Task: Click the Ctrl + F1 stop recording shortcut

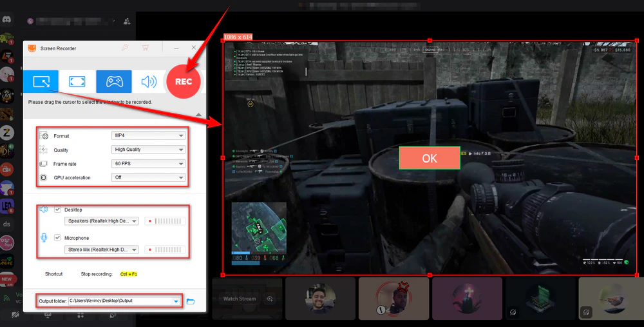Action: tap(129, 274)
